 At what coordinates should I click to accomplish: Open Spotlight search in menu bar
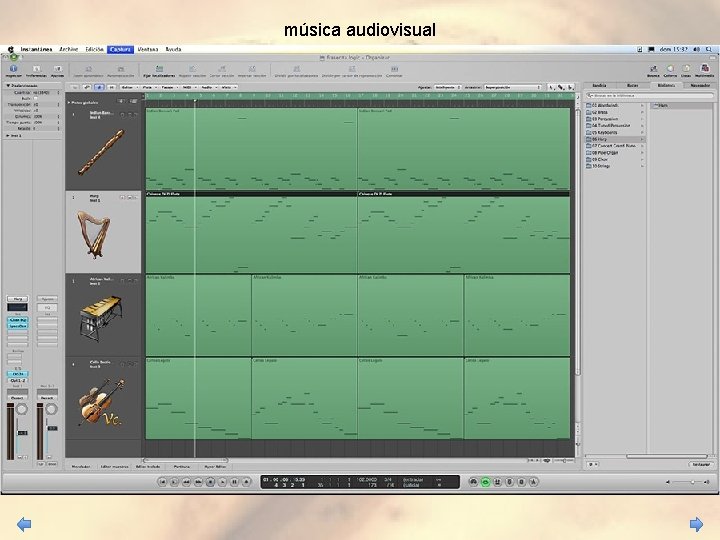[709, 49]
